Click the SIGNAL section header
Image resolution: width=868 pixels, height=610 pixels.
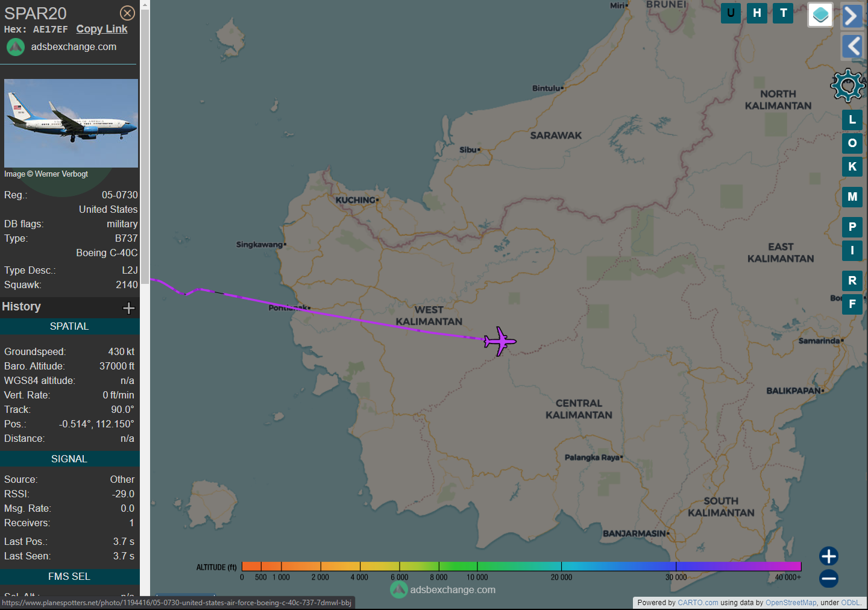pos(69,459)
